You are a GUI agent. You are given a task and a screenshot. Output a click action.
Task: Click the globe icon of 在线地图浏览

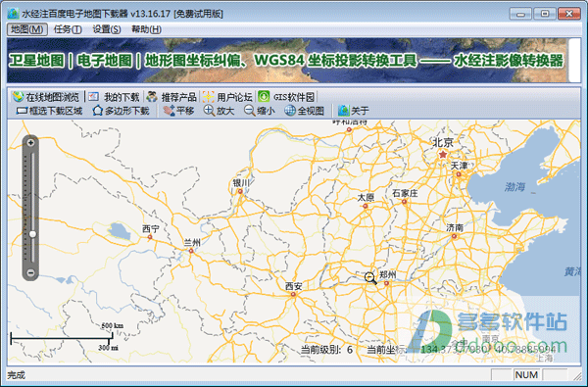[x=18, y=97]
